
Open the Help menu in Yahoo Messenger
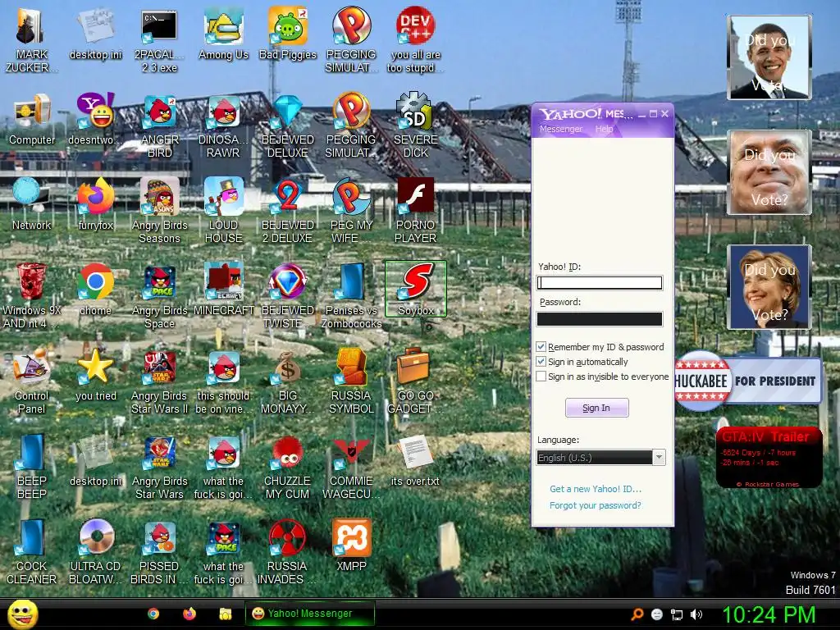(605, 129)
